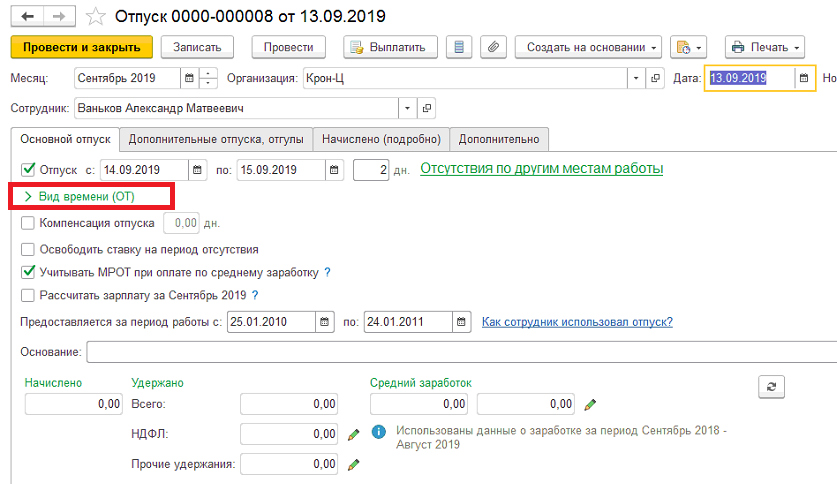Open Организация Крон-Ц in separate window
The height and width of the screenshot is (484, 837).
point(655,78)
